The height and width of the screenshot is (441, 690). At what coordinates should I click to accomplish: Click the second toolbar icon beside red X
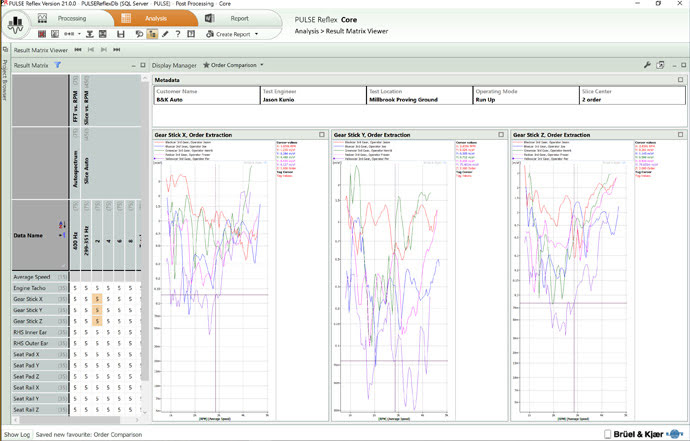[x=55, y=34]
